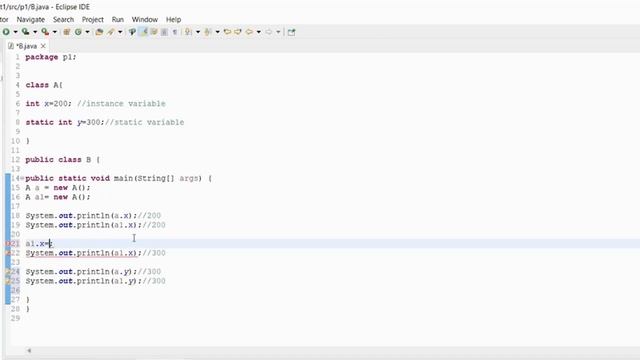
Task: Open the Run dropdown arrow
Action: click(16, 32)
